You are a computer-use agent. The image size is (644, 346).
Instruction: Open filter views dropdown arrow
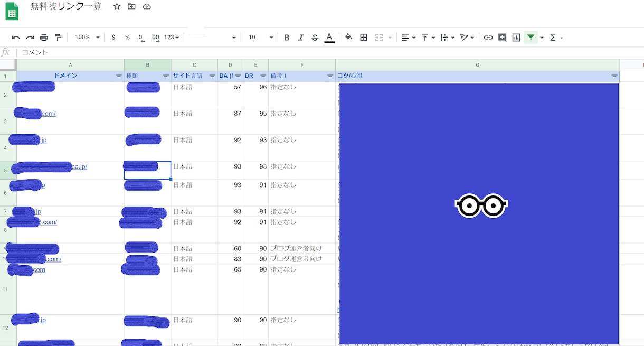click(542, 38)
